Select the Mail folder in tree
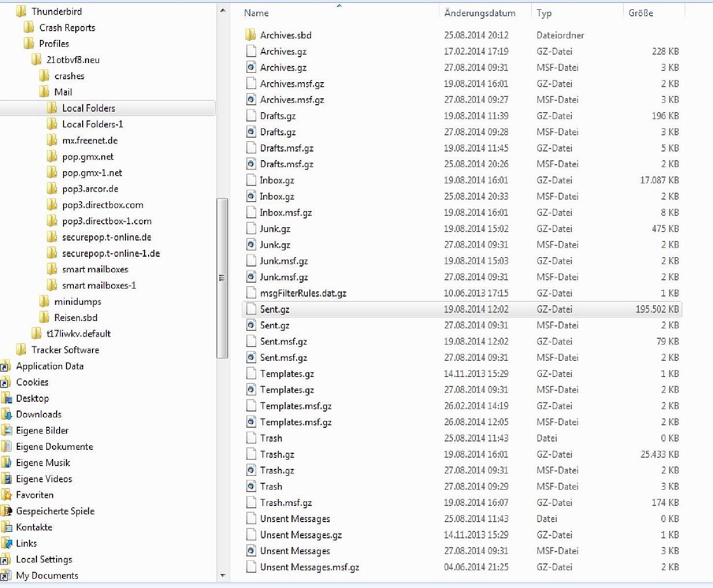Screen dimensions: 713x588 pos(63,92)
